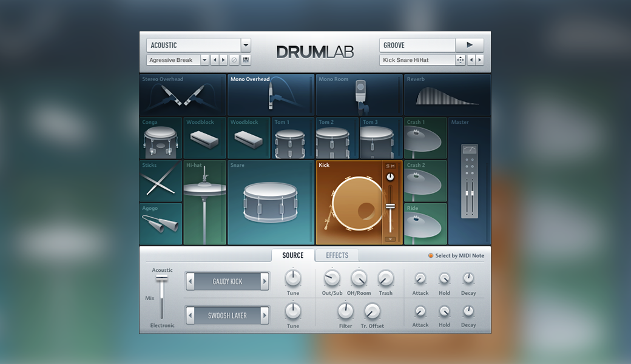This screenshot has height=364, width=631.
Task: Click the ACOUSTIC kit name field
Action: [194, 45]
